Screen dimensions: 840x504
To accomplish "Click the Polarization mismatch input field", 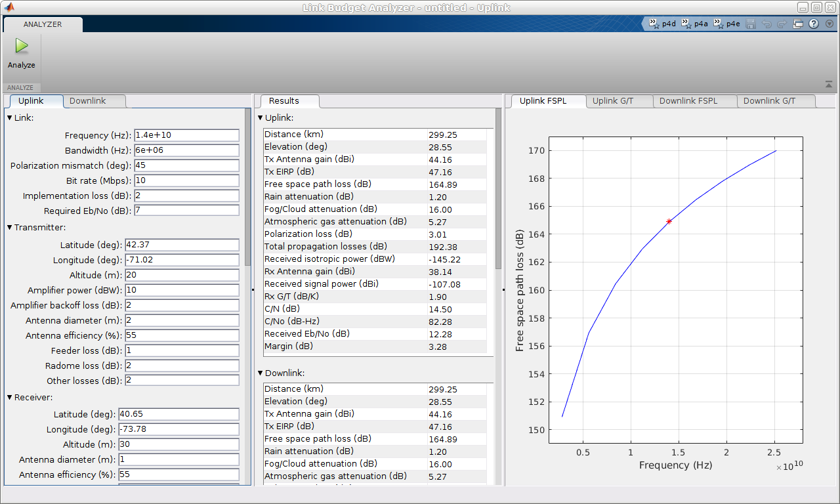I will [186, 165].
